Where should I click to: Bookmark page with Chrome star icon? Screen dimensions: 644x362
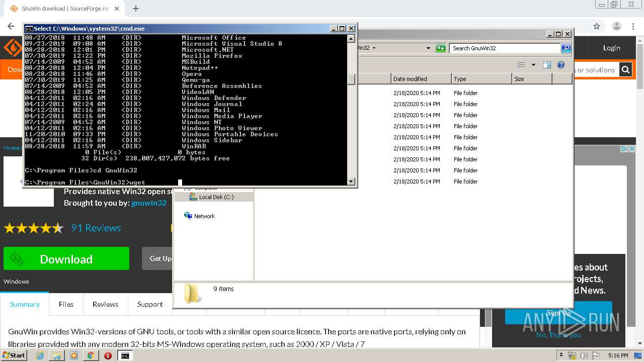(x=597, y=26)
